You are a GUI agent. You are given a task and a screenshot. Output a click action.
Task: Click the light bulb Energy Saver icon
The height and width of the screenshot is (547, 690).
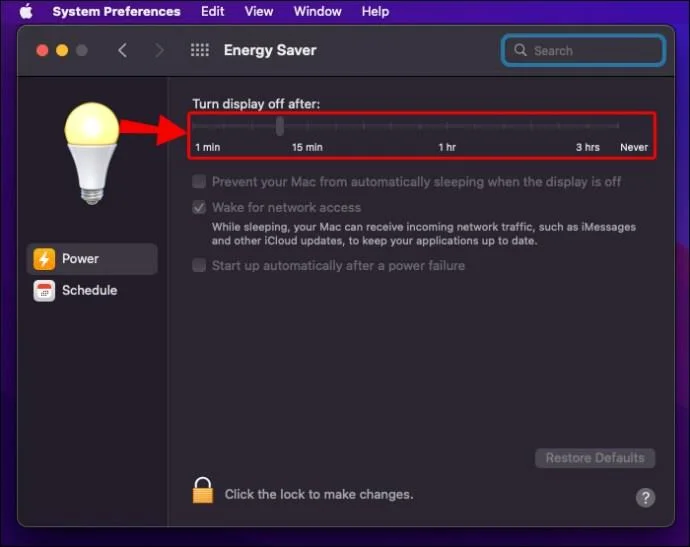click(x=92, y=153)
